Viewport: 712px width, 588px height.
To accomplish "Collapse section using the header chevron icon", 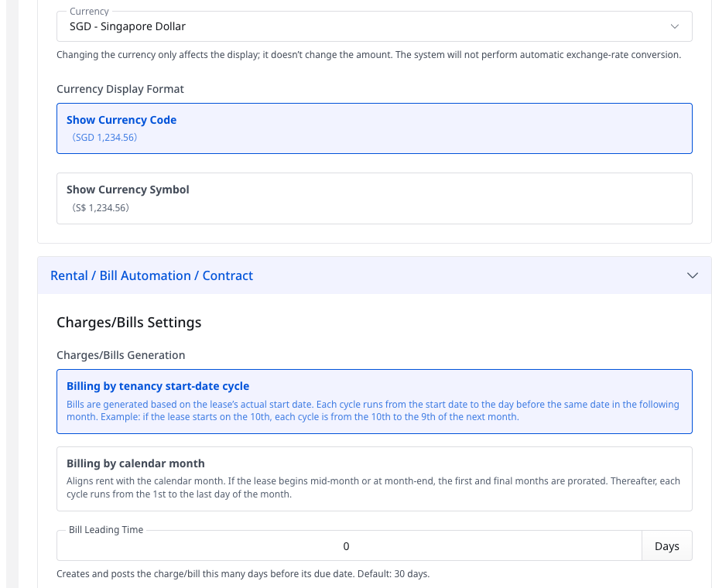I will 692,275.
